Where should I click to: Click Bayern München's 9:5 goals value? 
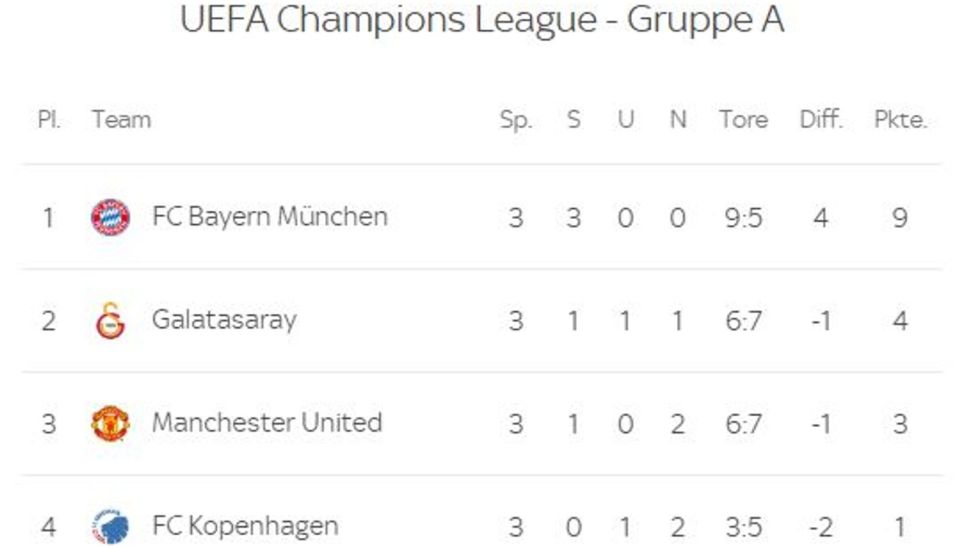(743, 218)
